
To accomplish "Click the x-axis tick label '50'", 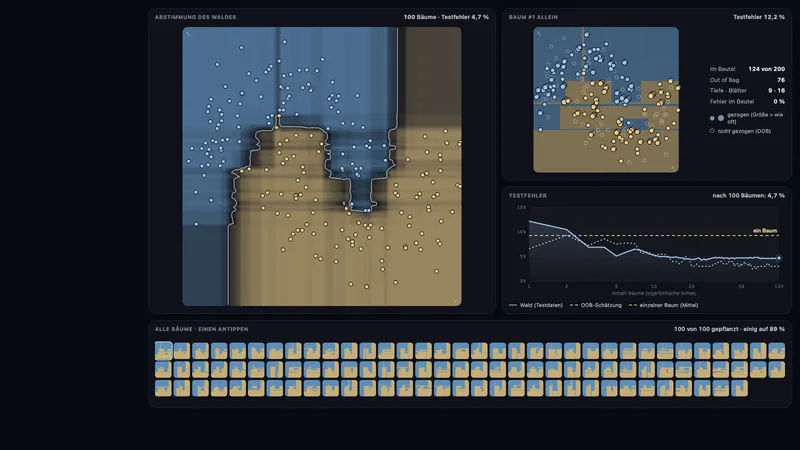I will 741,287.
